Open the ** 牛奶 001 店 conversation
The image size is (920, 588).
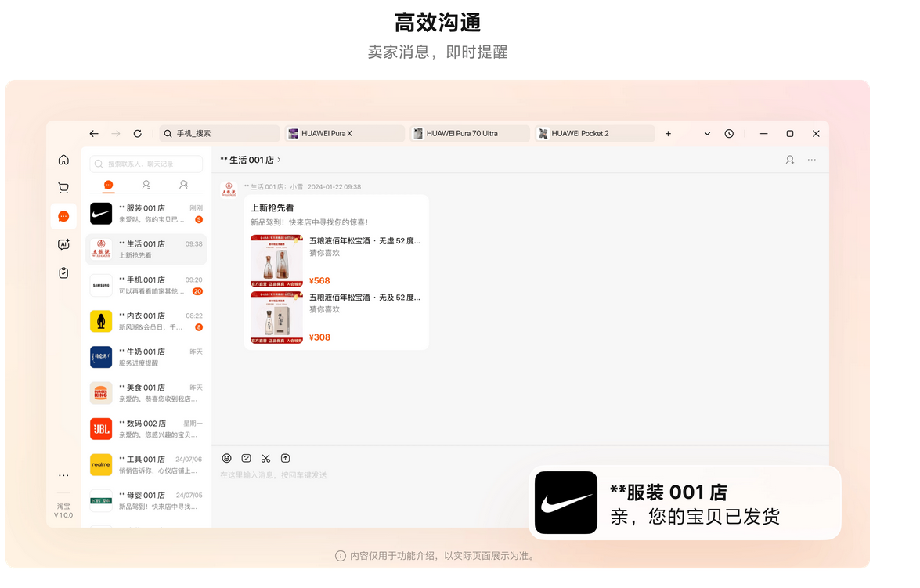(x=146, y=357)
